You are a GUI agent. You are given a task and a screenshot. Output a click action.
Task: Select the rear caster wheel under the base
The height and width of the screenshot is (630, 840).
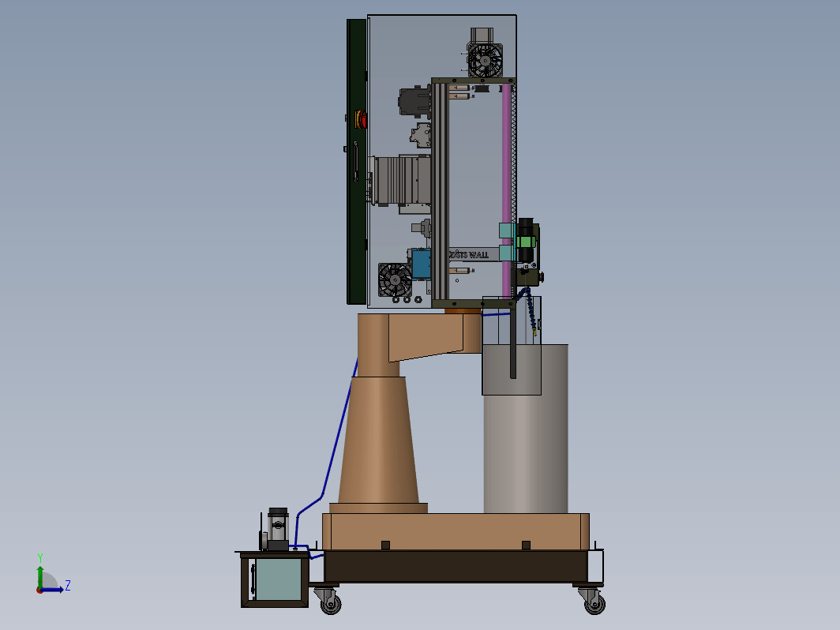tap(594, 604)
